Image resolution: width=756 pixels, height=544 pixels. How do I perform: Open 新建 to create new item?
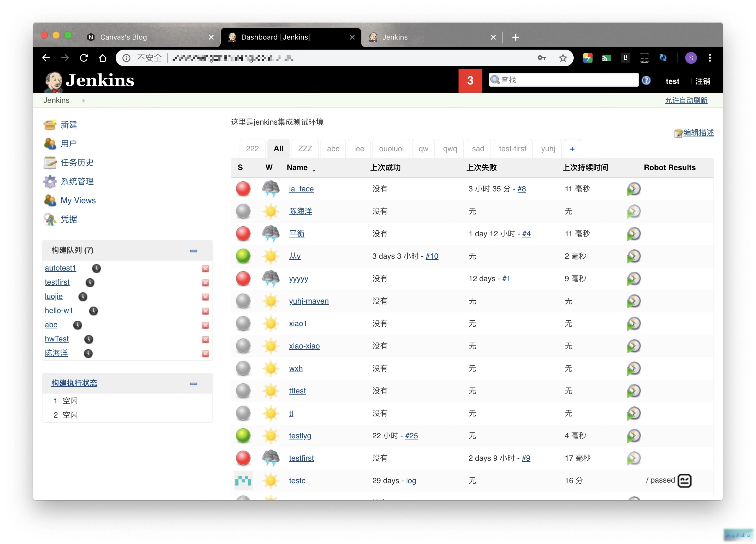(69, 125)
